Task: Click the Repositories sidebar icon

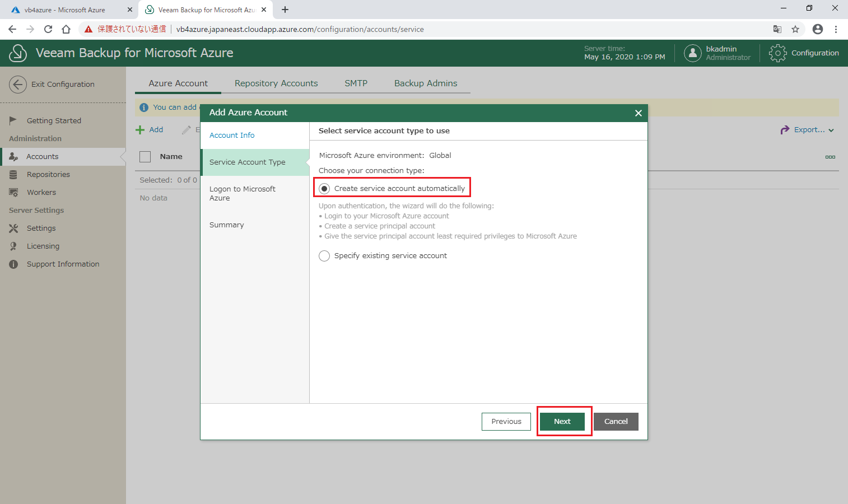Action: [x=13, y=175]
